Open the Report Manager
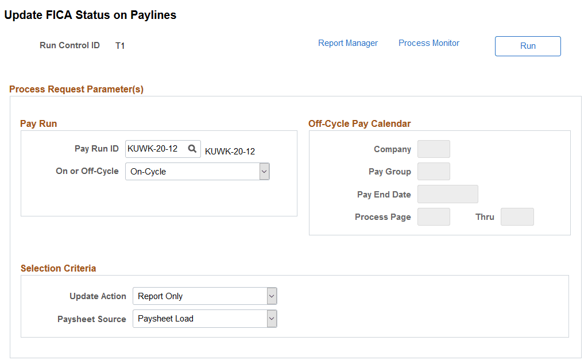Viewport: 588px width, 364px height. [x=347, y=42]
